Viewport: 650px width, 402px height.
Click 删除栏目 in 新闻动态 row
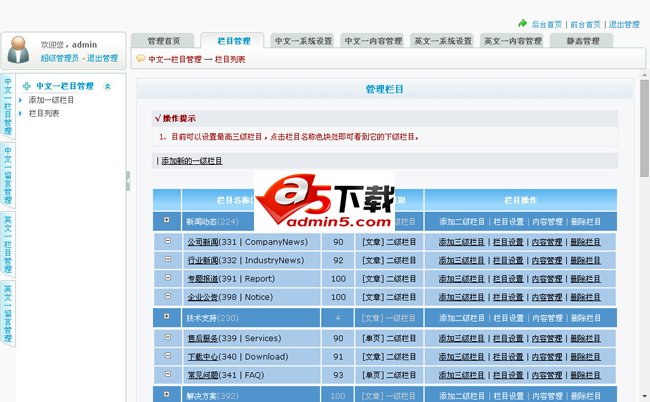[x=585, y=222]
